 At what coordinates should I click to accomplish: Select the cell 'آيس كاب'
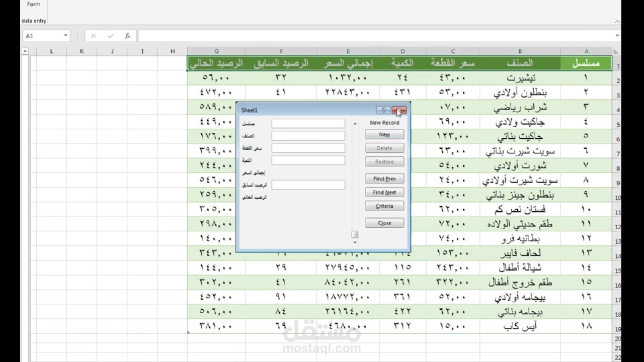[x=520, y=326]
